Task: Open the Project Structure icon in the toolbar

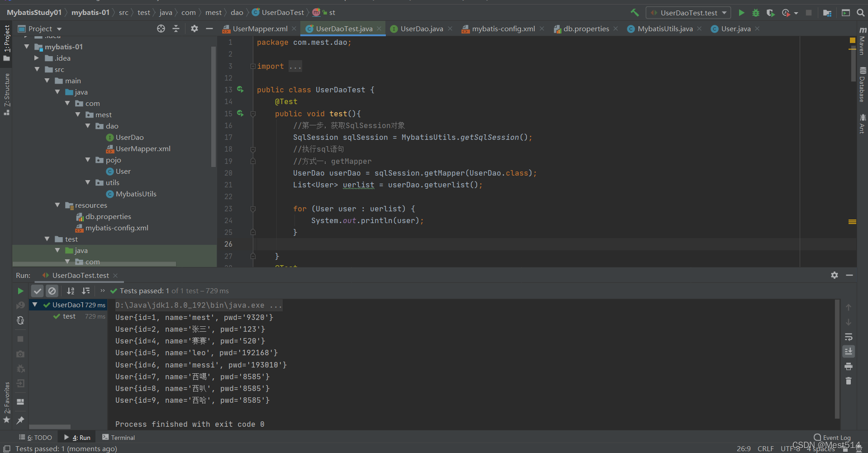Action: point(827,13)
